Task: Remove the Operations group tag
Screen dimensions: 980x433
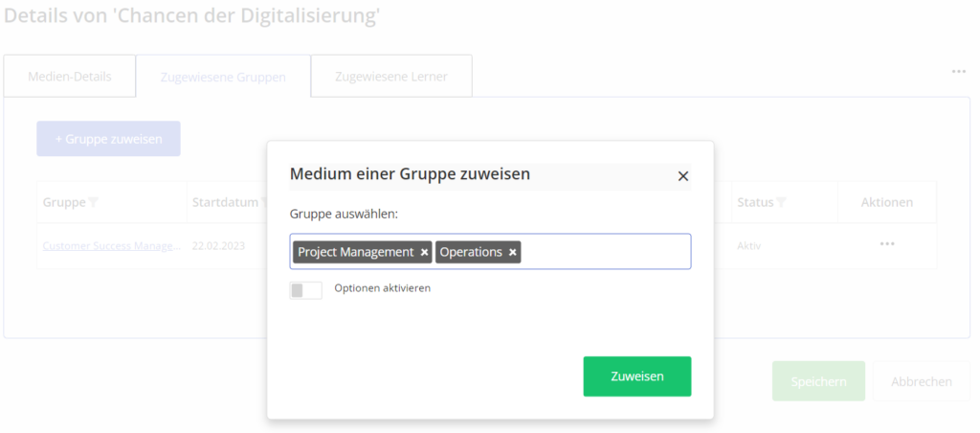Action: (x=513, y=252)
